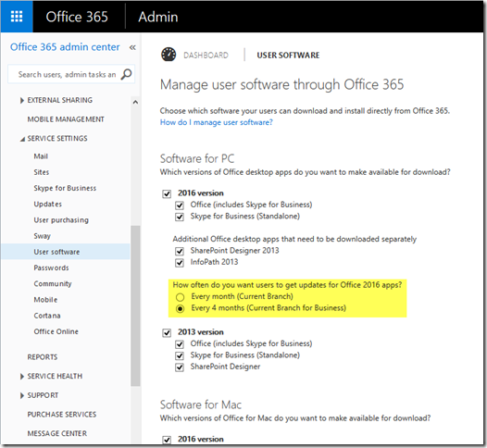Open Office Online settings
This screenshot has height=448, width=487.
pyautogui.click(x=56, y=331)
